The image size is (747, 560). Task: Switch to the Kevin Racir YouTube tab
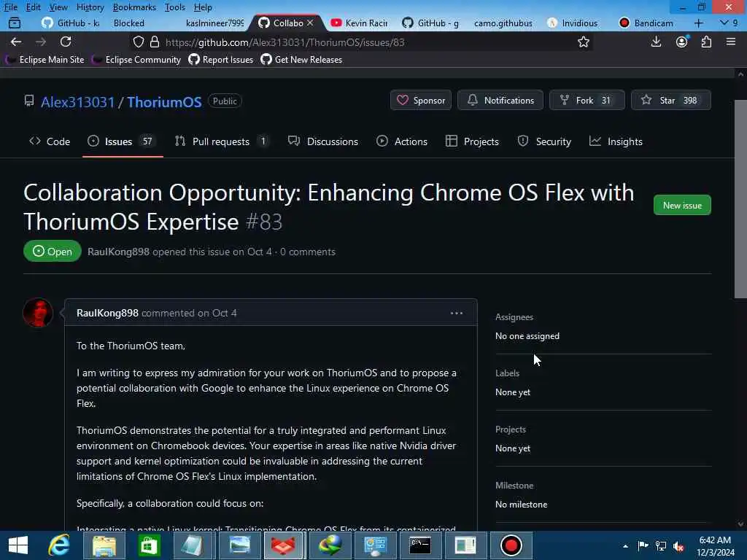point(359,23)
